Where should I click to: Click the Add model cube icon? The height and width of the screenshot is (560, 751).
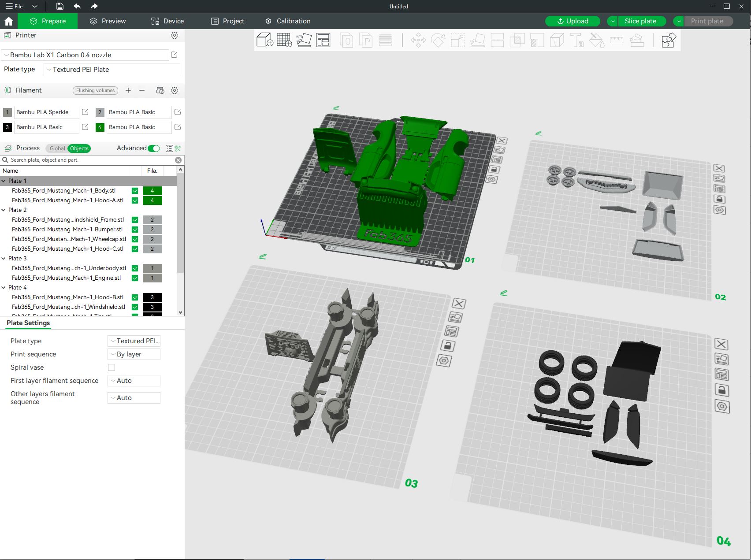point(264,41)
